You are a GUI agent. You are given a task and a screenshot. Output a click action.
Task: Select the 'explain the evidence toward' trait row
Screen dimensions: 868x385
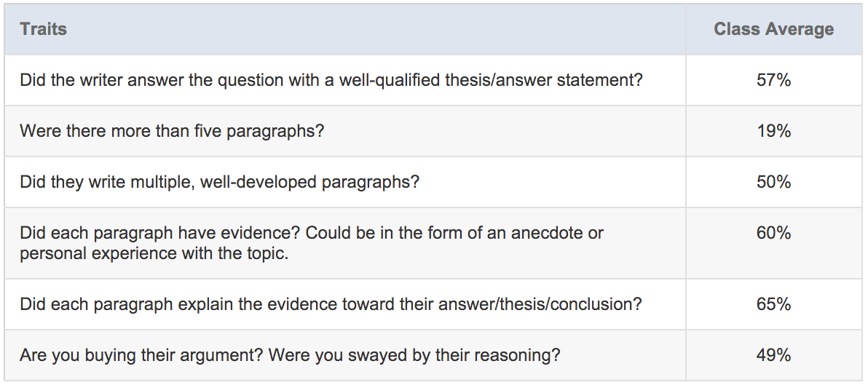433,304
